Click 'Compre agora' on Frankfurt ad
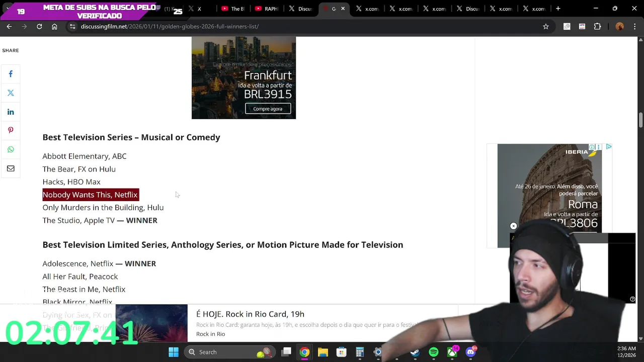 [268, 109]
